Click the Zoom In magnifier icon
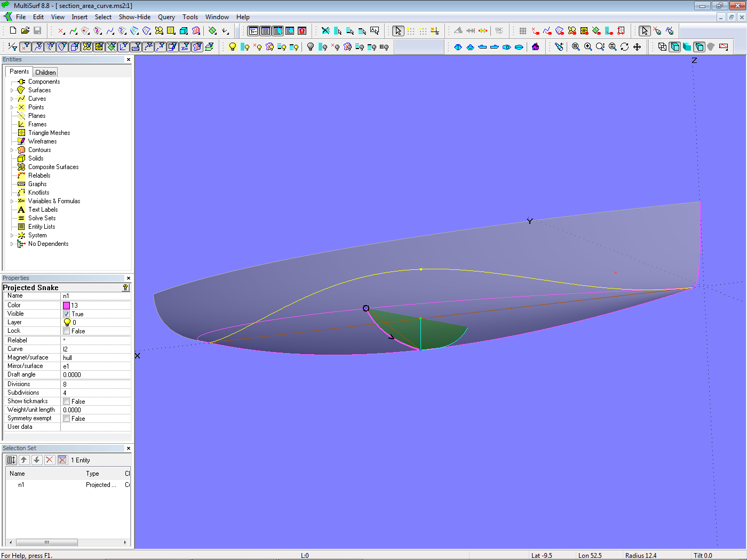Screen dimensions: 747x560 (x=588, y=47)
